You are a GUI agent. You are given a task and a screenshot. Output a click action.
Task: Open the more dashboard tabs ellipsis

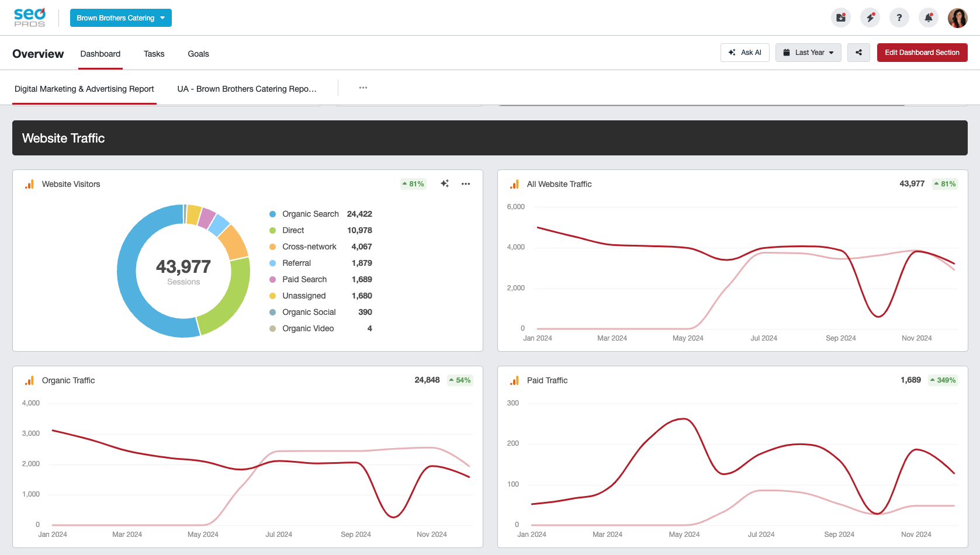(363, 88)
